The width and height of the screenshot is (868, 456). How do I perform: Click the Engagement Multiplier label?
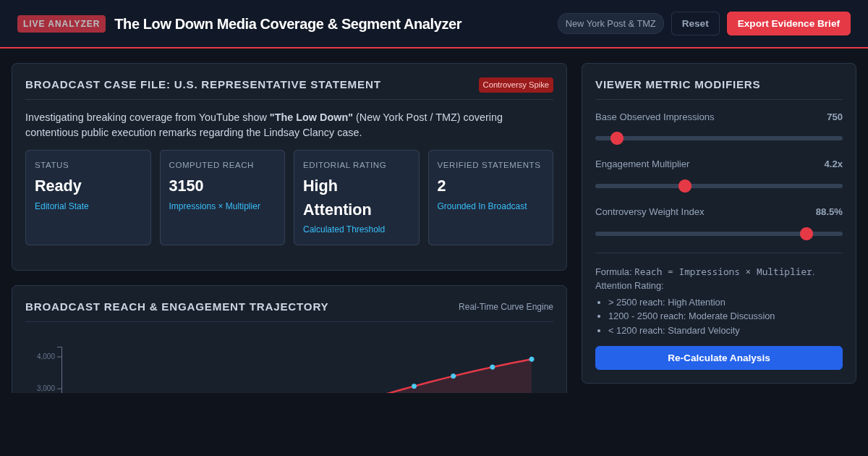click(642, 164)
